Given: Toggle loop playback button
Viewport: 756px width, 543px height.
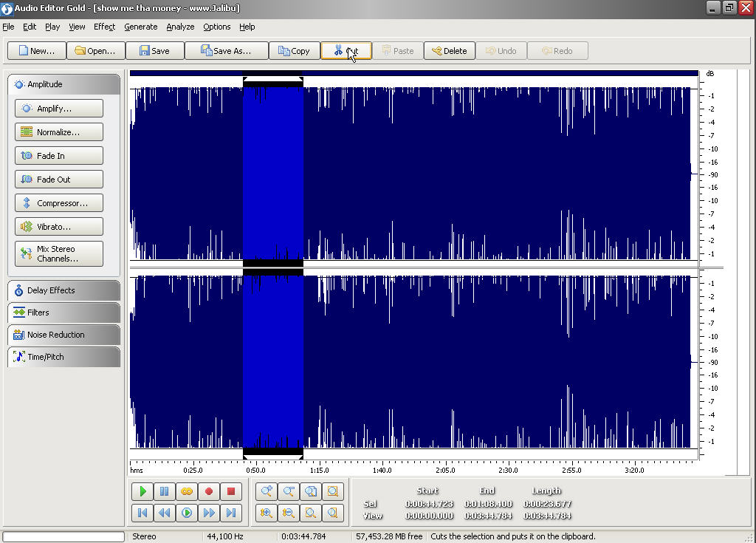Looking at the screenshot, I should tap(187, 491).
